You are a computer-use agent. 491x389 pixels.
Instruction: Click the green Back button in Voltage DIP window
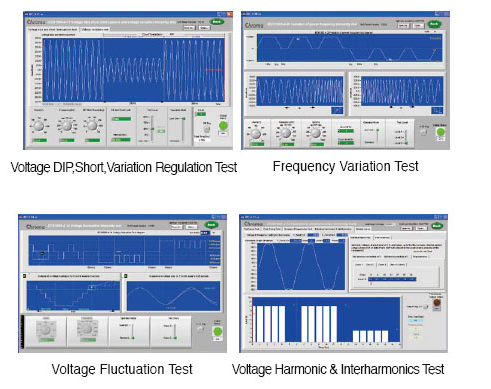click(x=217, y=22)
